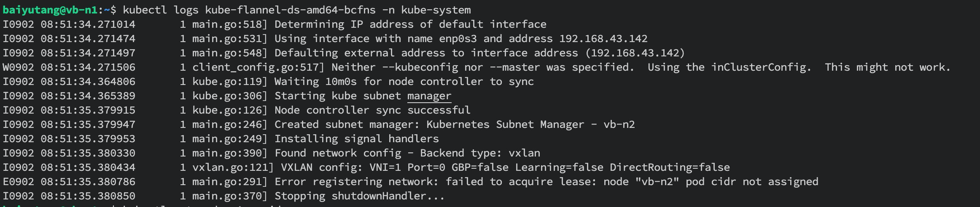Image resolution: width=980 pixels, height=207 pixels.
Task: Click the interface name enp0s3
Action: (x=458, y=39)
